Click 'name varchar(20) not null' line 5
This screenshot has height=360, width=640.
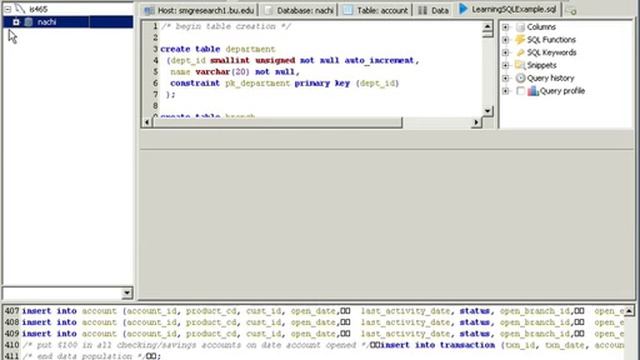[x=235, y=72]
